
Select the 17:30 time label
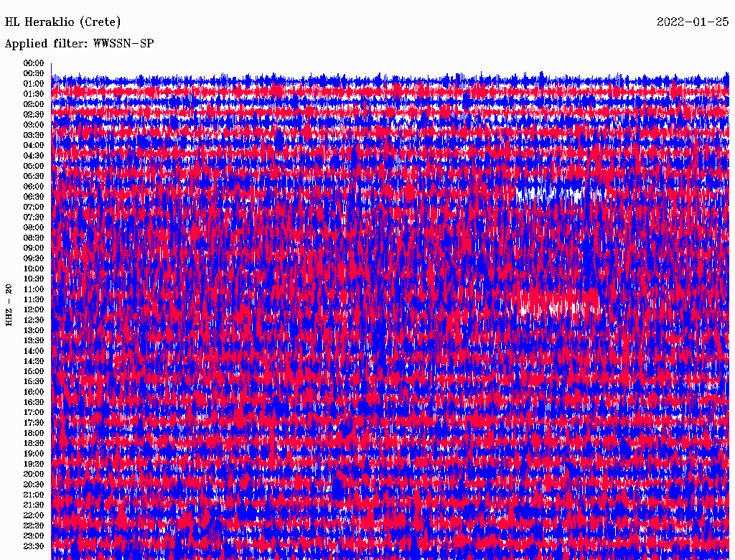(x=34, y=423)
